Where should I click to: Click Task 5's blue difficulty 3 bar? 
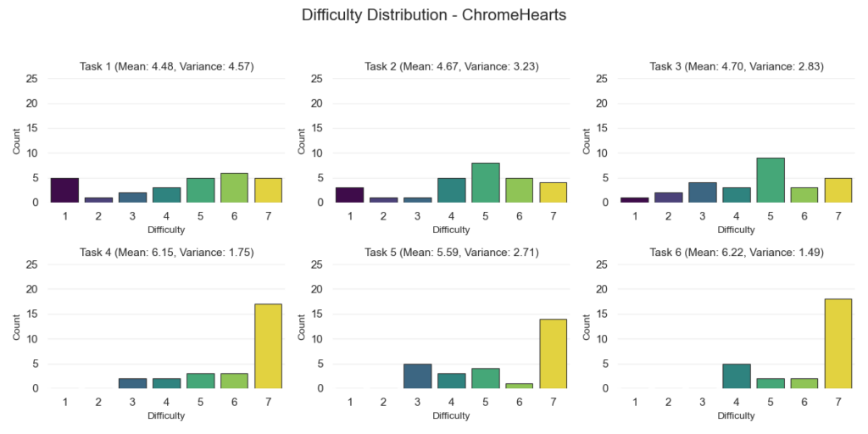(x=418, y=376)
